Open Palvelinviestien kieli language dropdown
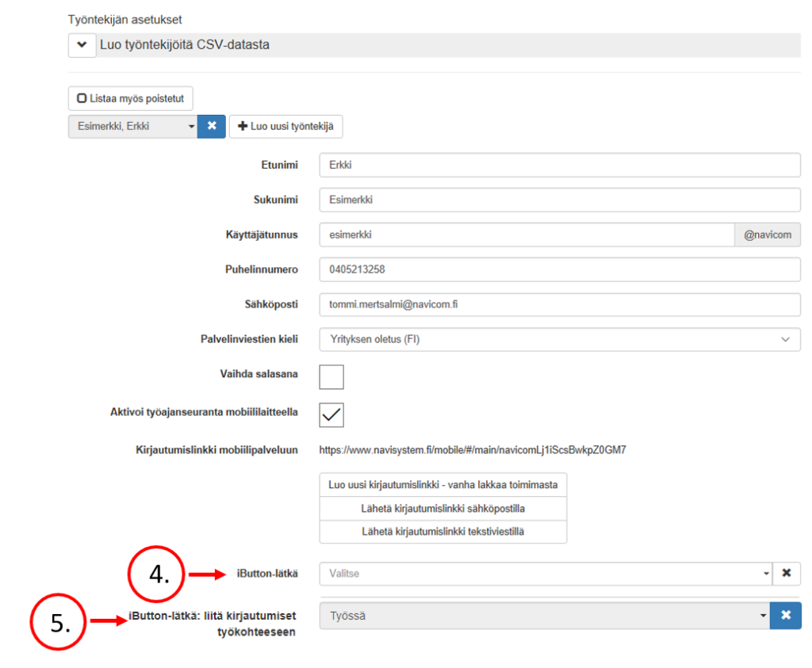Viewport: 812px width, 668px height. pos(559,339)
